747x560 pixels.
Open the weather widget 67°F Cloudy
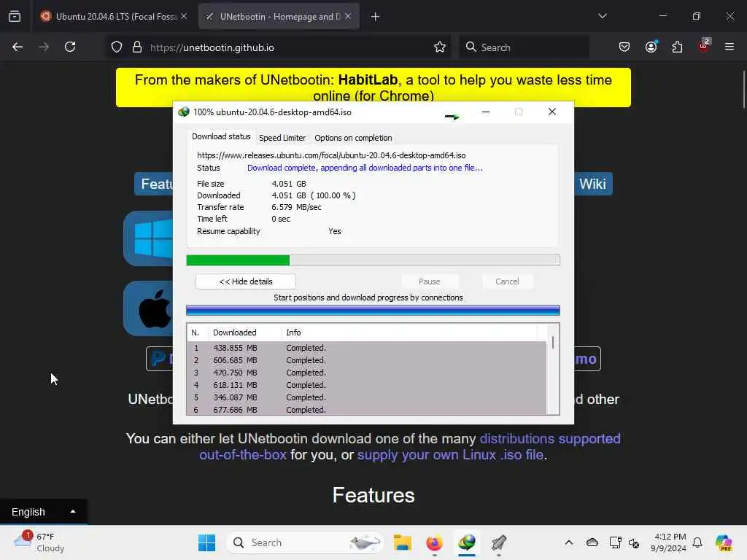click(39, 542)
